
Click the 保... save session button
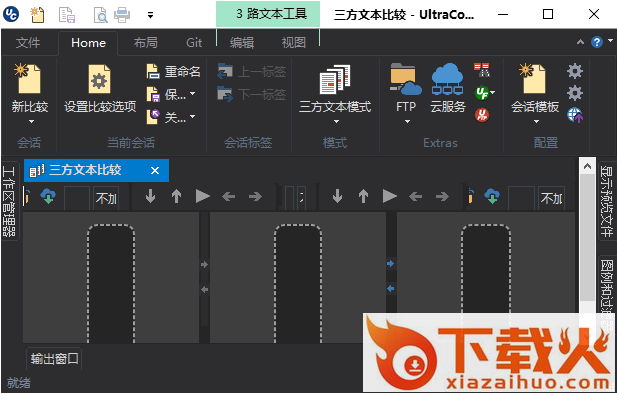(166, 94)
